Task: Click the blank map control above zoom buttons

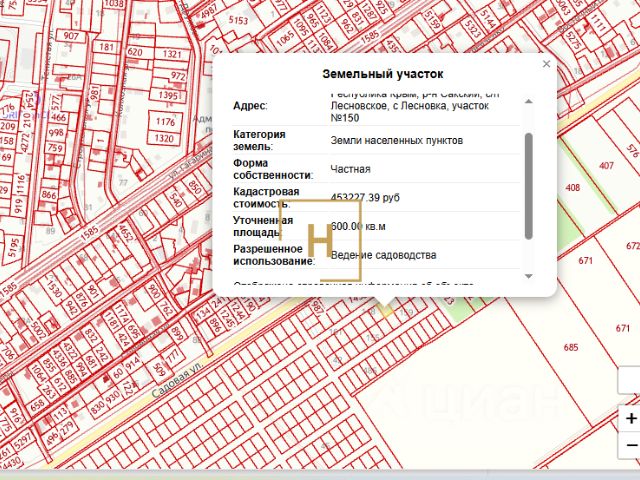Action: [x=630, y=380]
